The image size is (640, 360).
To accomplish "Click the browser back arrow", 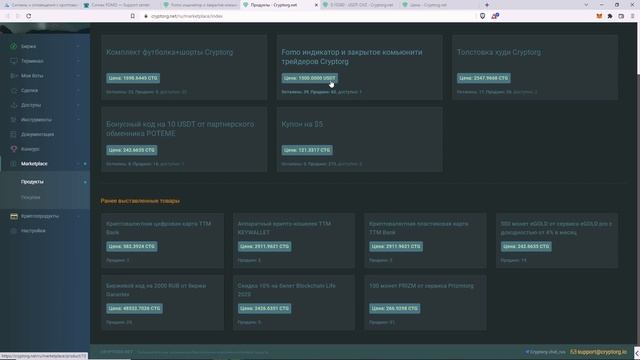I will click(x=7, y=16).
